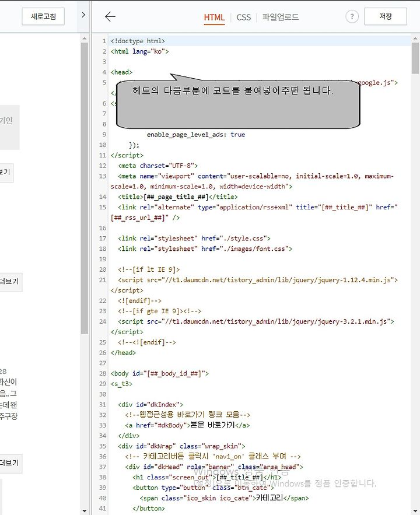The height and width of the screenshot is (515, 420).
Task: Click the back arrow icon
Action: click(x=110, y=16)
